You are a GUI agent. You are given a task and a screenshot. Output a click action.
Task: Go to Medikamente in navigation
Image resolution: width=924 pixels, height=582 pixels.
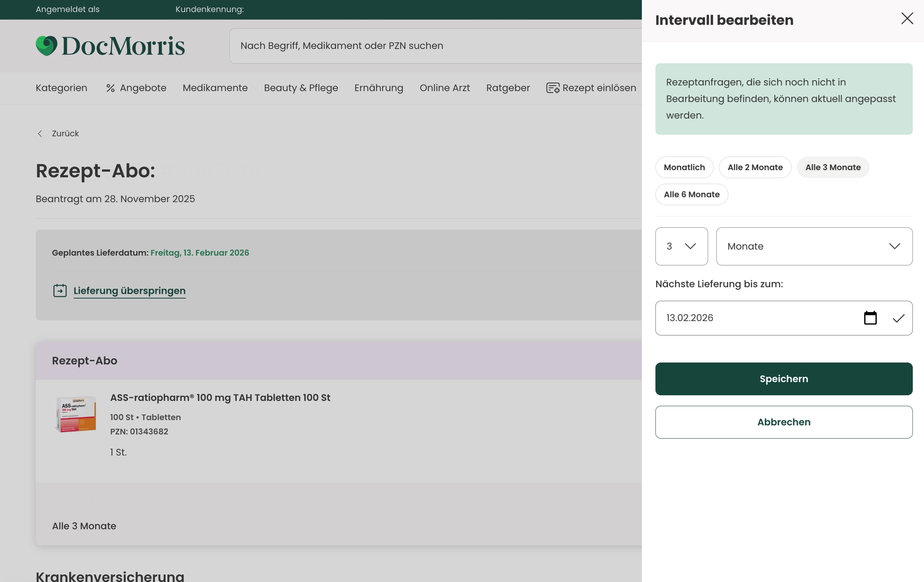point(215,88)
